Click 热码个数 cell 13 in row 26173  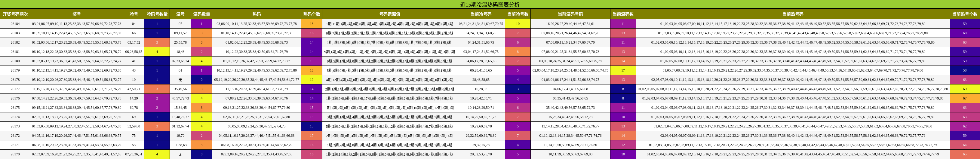[312, 126]
